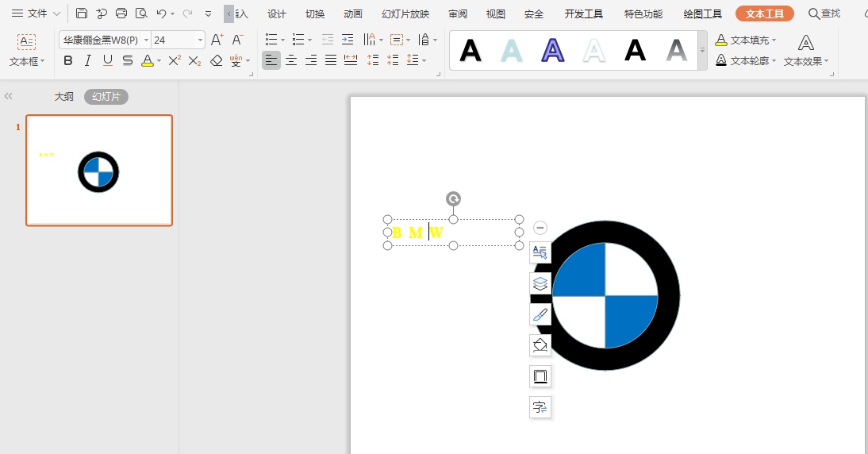The width and height of the screenshot is (868, 454).
Task: Decrease font size with A- icon
Action: tap(237, 40)
